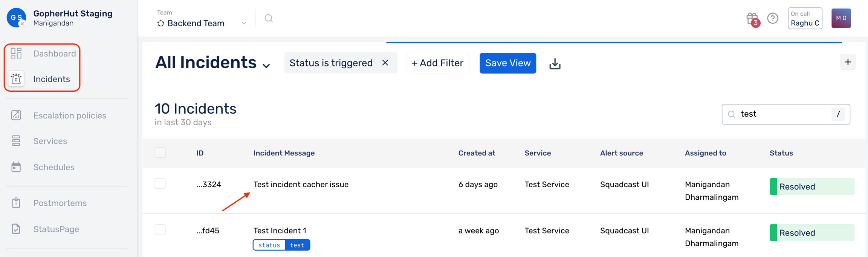Click the help question mark icon
The width and height of the screenshot is (868, 257).
(773, 18)
